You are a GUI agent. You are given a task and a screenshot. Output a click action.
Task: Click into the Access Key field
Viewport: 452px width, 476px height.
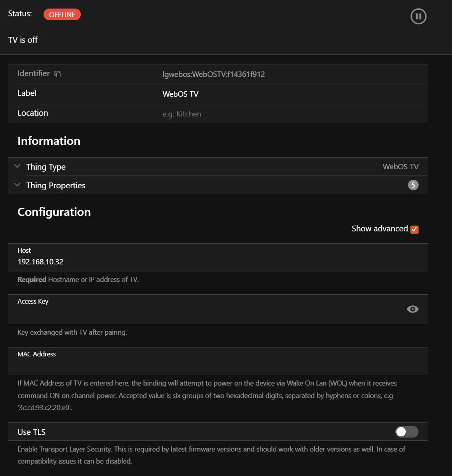tap(194, 312)
